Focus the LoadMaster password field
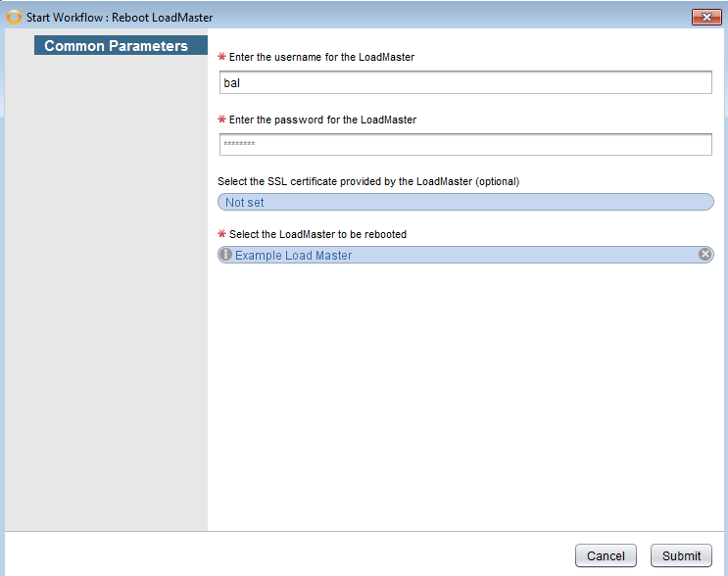The width and height of the screenshot is (728, 576). pos(465,144)
